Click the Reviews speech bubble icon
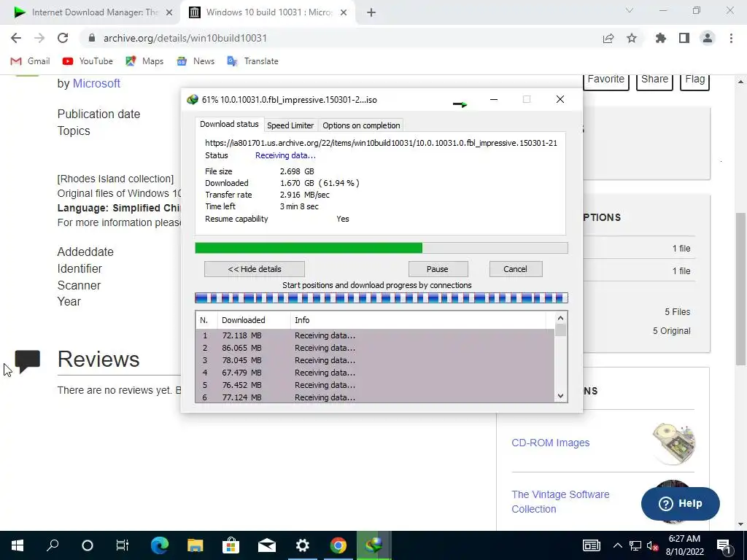Screen dimensions: 747x560 click(28, 361)
